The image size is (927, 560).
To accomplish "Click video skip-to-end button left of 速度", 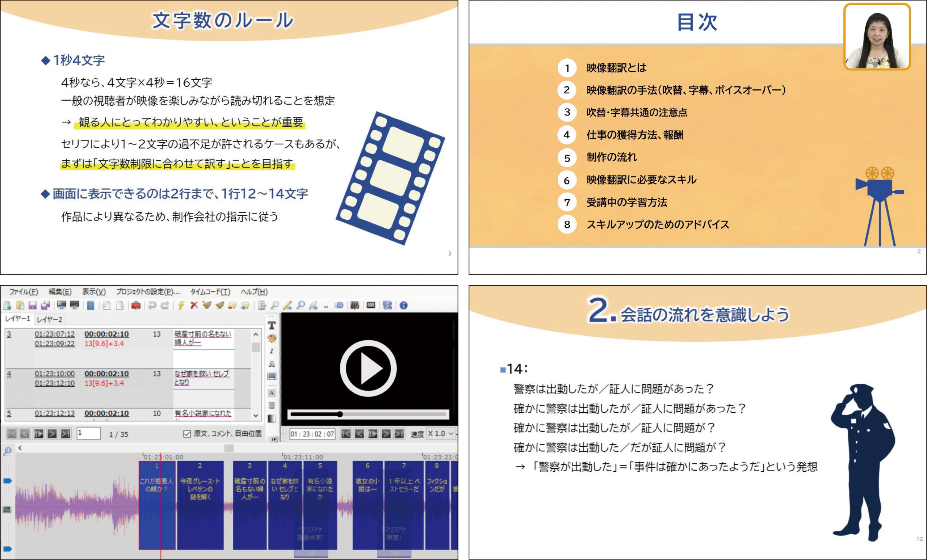I will (399, 434).
